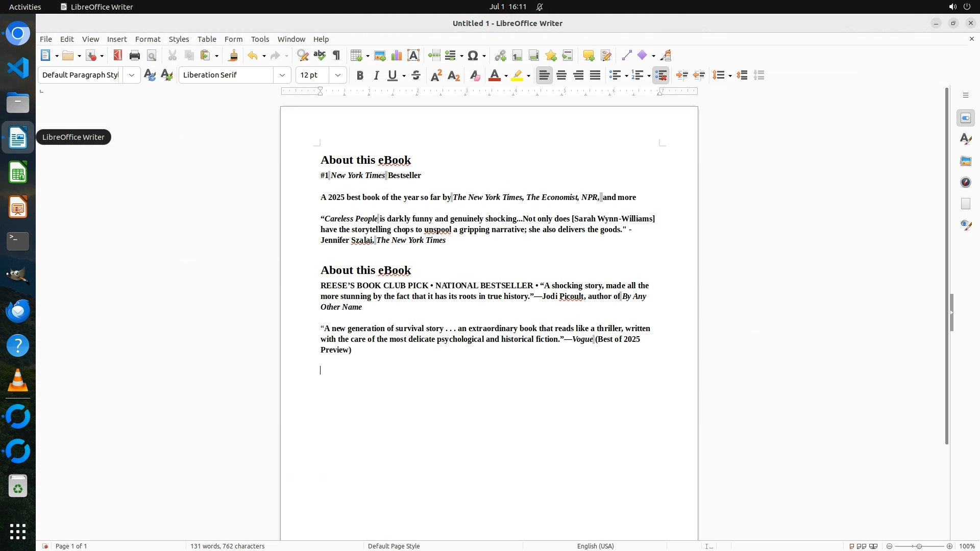Click the Export as PDF icon
Viewport: 980px width, 551px height.
[117, 56]
